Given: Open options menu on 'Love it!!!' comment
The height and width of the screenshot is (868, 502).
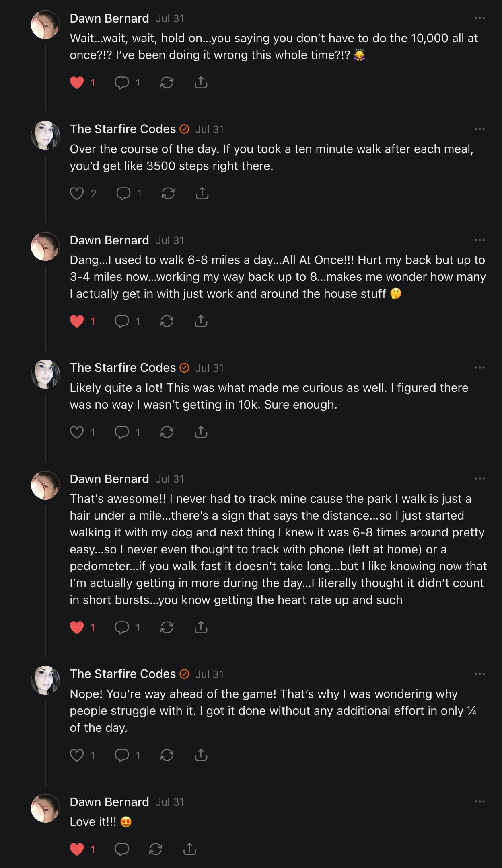Looking at the screenshot, I should [x=479, y=802].
